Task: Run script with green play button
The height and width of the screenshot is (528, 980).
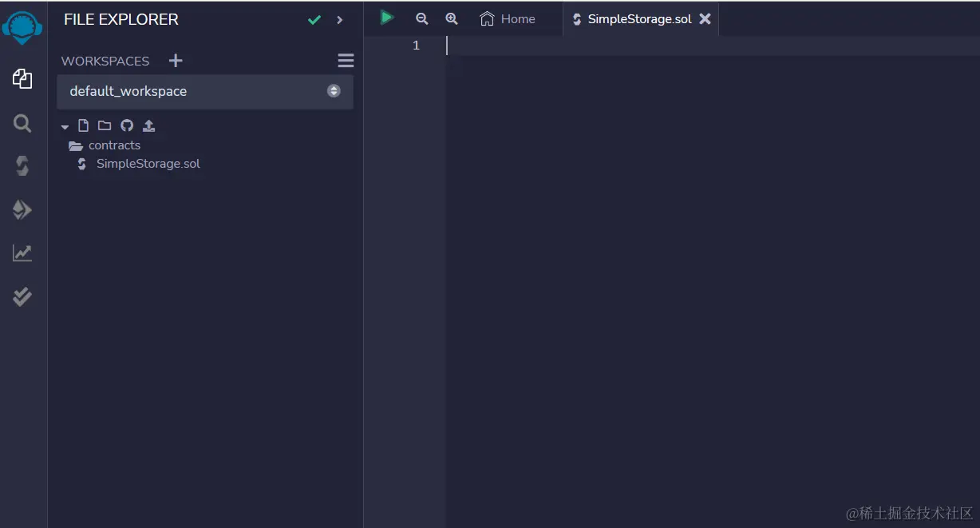Action: tap(387, 18)
